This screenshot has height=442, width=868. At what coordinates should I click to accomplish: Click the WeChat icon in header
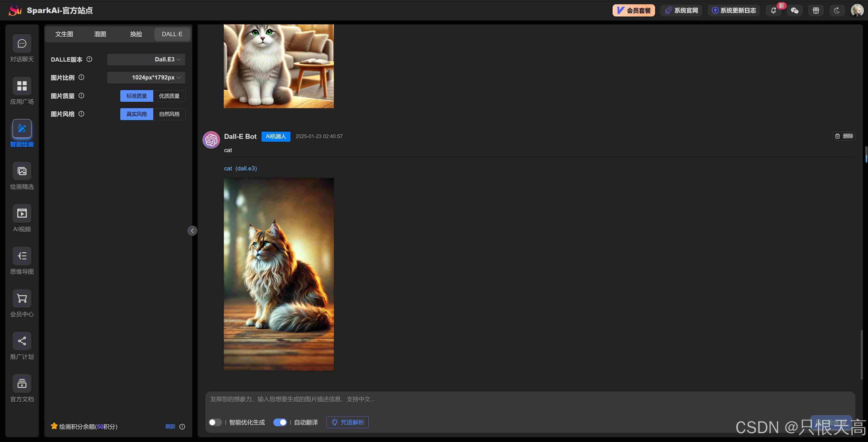(x=795, y=10)
